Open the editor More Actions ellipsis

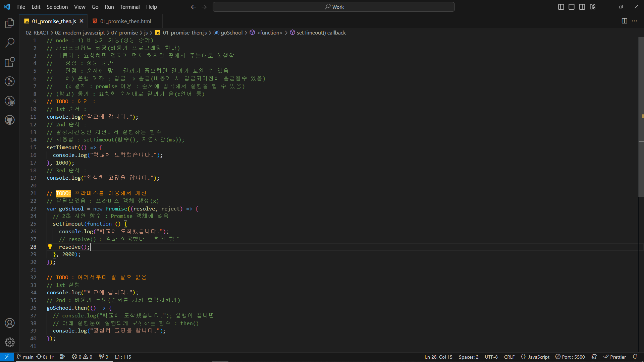(635, 21)
